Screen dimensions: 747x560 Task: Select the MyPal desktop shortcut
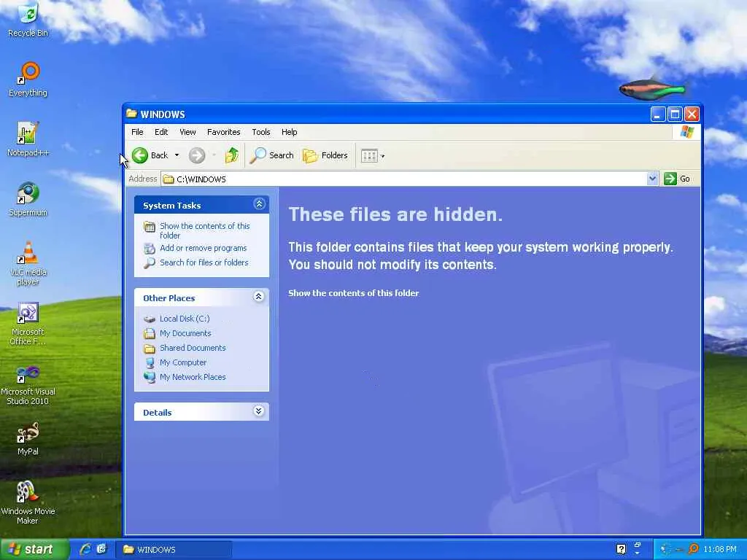[x=28, y=438]
